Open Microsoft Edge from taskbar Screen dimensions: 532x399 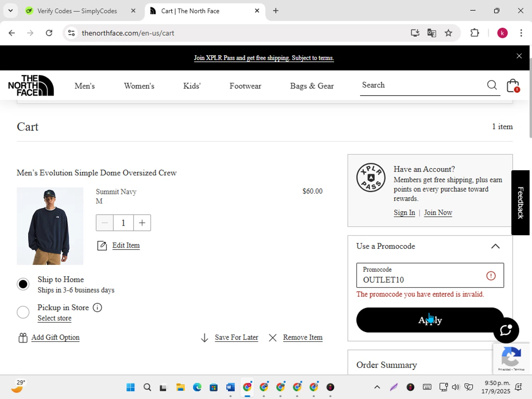[x=197, y=387]
